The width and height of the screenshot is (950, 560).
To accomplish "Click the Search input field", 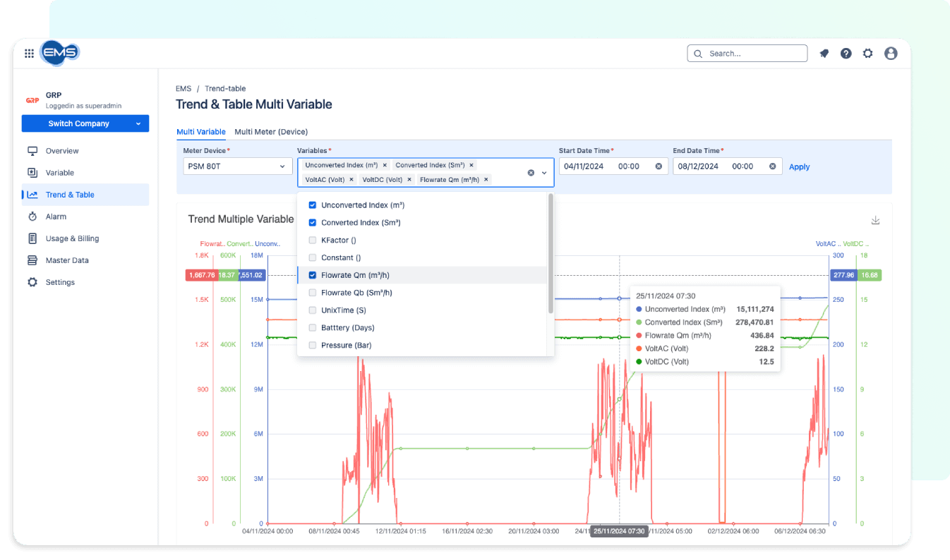I will [x=747, y=54].
